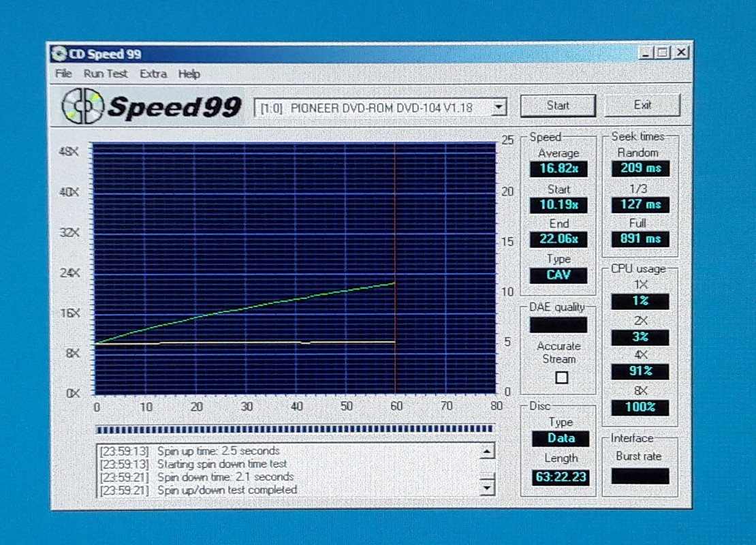The height and width of the screenshot is (545, 756).
Task: Click the 1/3 seek time 127 ms
Action: [640, 204]
